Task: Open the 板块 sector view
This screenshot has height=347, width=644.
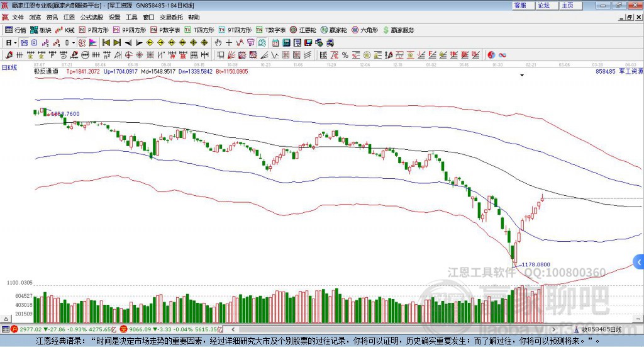Action: (x=41, y=30)
